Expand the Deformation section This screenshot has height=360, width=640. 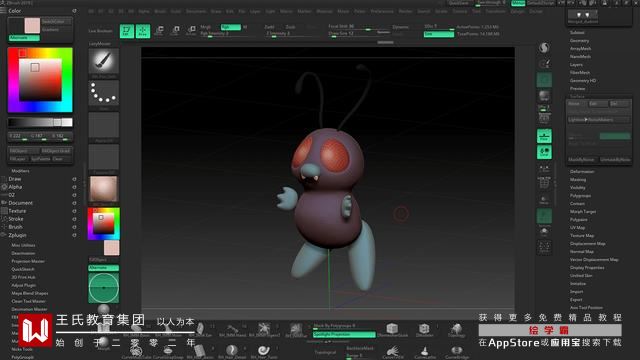[x=582, y=171]
